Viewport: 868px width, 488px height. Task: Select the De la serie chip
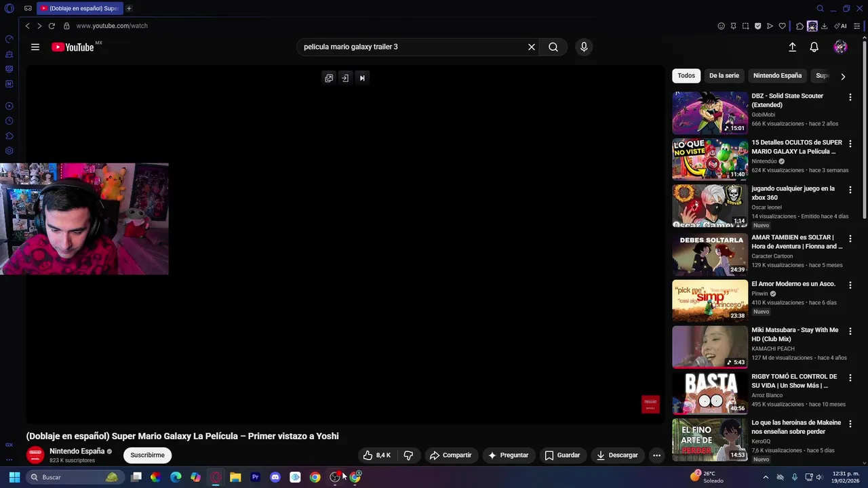click(x=724, y=76)
